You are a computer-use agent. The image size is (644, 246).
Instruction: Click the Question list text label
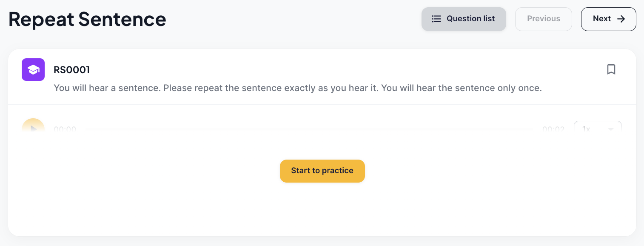(x=471, y=19)
